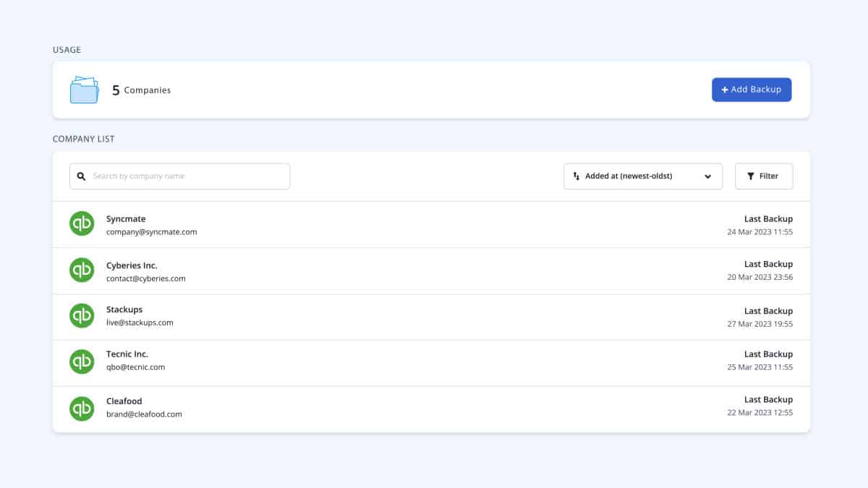The height and width of the screenshot is (488, 868).
Task: Click the magnifying glass search icon
Action: coord(82,176)
